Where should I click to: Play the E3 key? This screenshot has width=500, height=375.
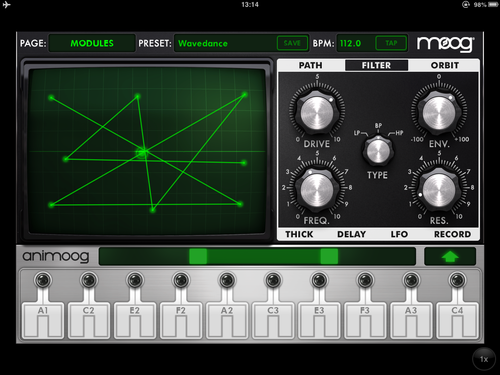[x=319, y=320]
